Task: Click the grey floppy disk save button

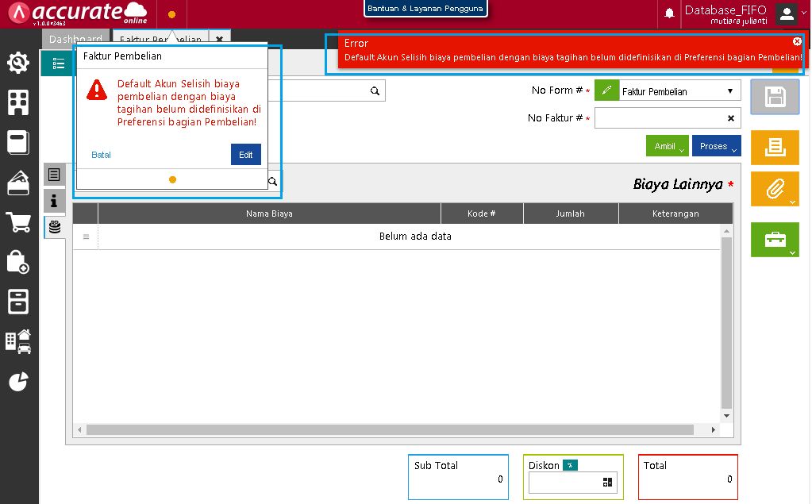Action: pyautogui.click(x=775, y=97)
